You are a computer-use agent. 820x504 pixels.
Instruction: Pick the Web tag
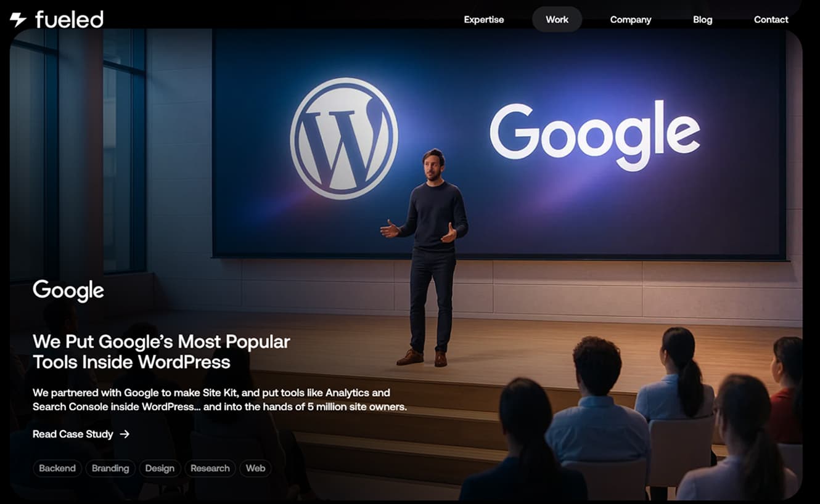pos(255,468)
